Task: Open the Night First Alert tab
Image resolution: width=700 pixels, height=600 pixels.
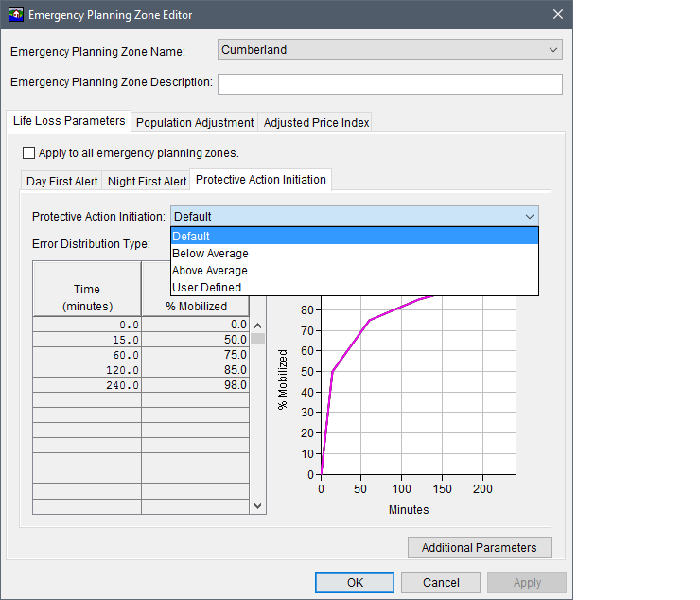Action: (x=147, y=182)
